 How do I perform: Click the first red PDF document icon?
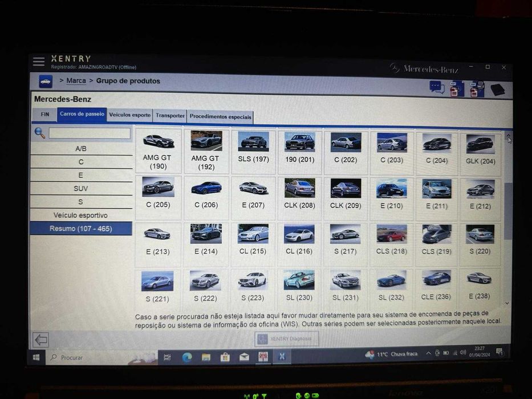(x=457, y=88)
